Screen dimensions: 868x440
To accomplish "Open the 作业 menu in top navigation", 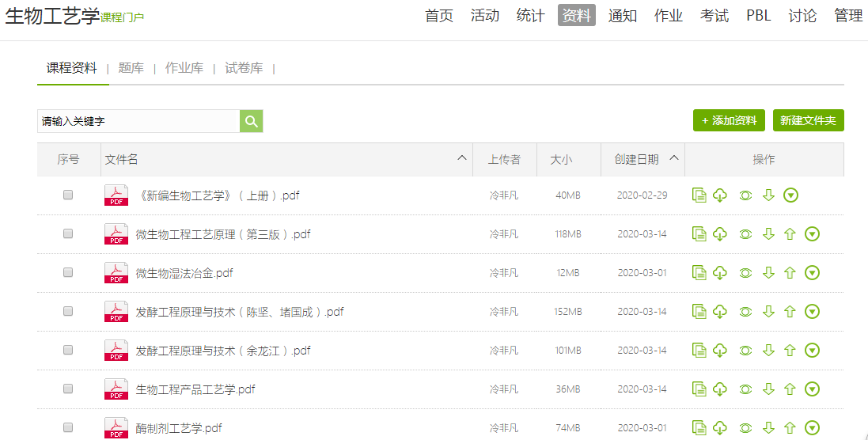I will pyautogui.click(x=669, y=16).
